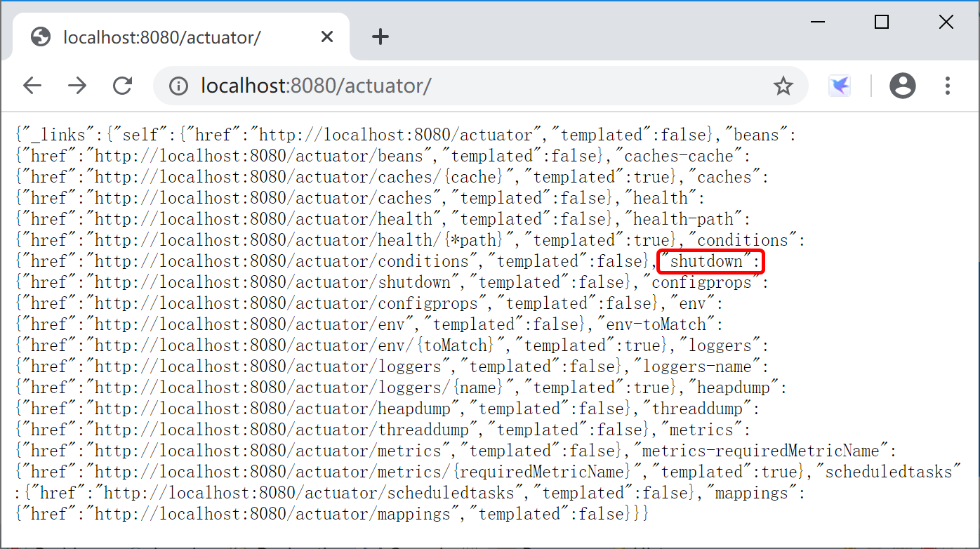Open the user profile avatar
This screenshot has width=980, height=549.
coord(903,86)
